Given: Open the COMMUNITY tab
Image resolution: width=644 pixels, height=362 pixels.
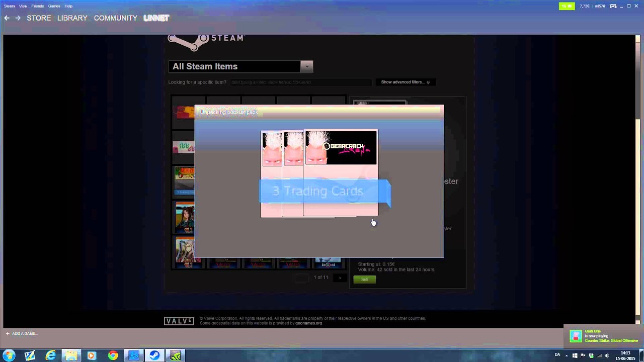Looking at the screenshot, I should (115, 18).
